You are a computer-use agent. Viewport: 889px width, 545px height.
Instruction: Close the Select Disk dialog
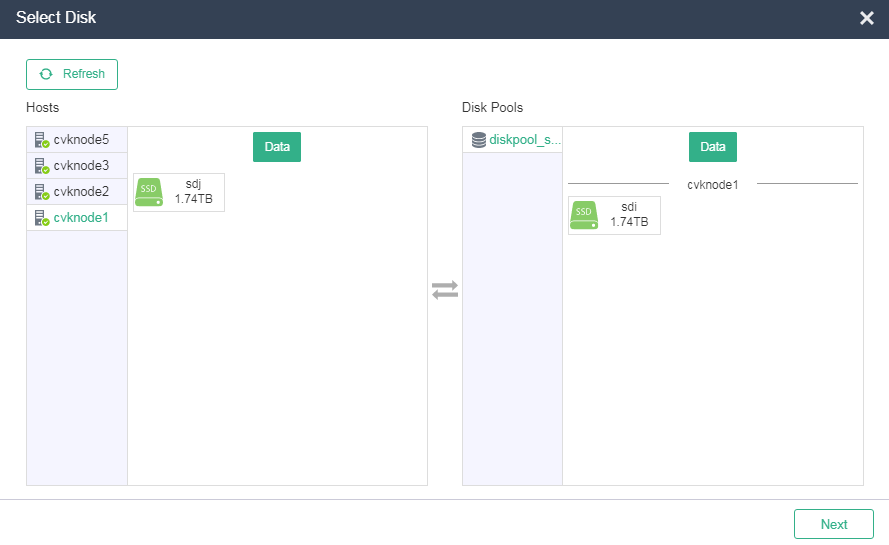click(867, 18)
